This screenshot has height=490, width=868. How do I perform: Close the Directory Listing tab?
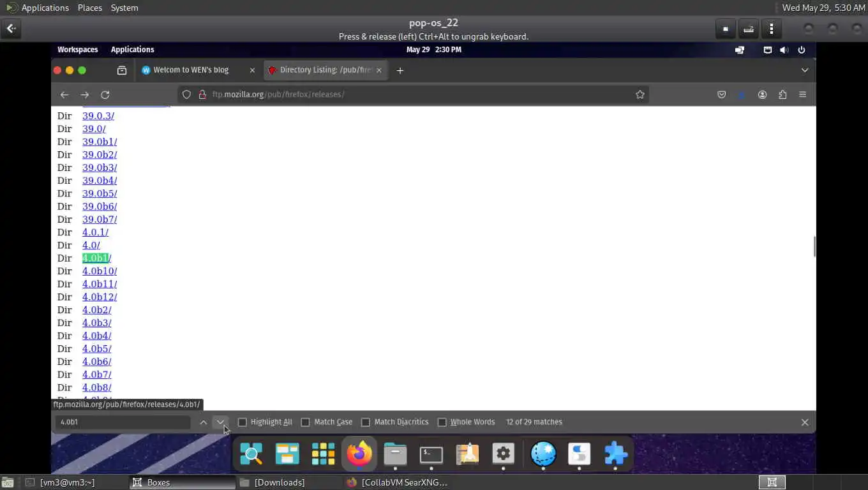point(378,70)
